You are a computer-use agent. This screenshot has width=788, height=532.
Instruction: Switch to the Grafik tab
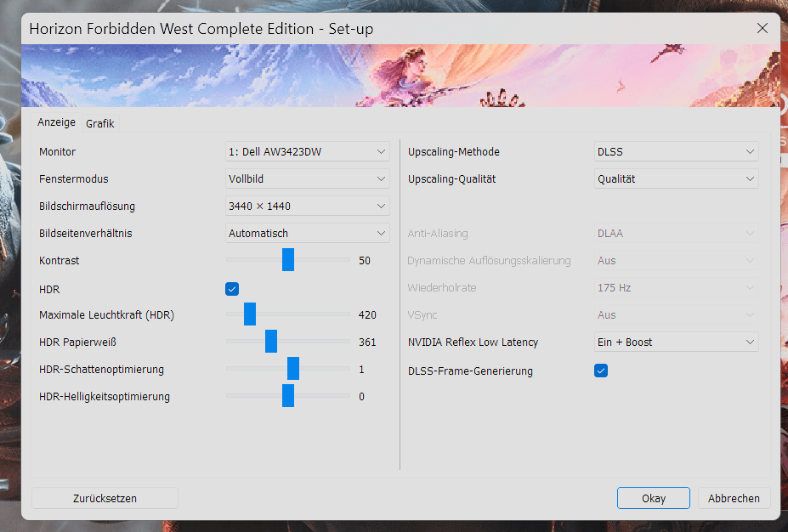[x=100, y=123]
